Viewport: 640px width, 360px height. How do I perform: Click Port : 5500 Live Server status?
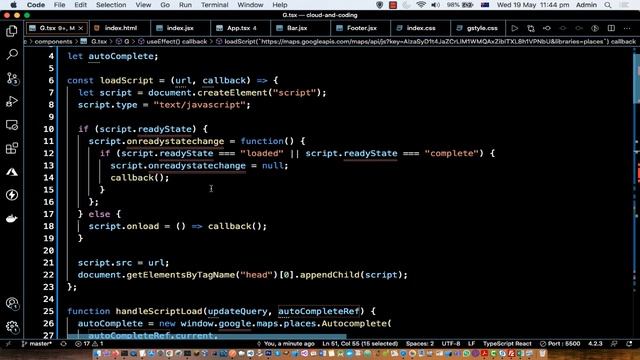[560, 344]
